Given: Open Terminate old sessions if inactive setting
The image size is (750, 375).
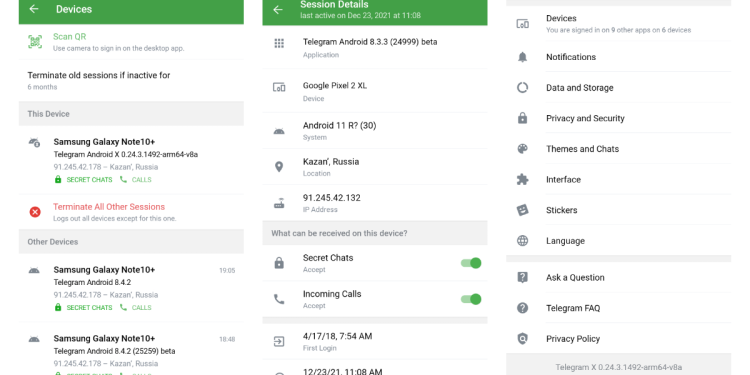Looking at the screenshot, I should (131, 80).
